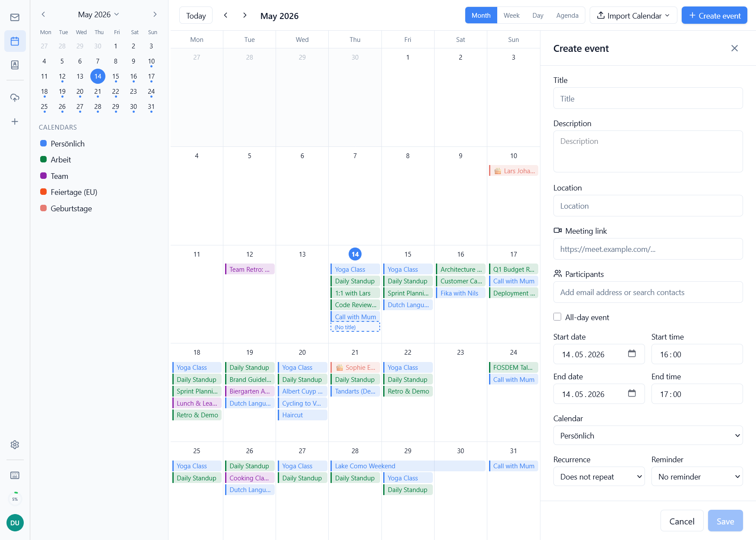The width and height of the screenshot is (756, 540).
Task: Switch to Day view tab
Action: pos(538,16)
